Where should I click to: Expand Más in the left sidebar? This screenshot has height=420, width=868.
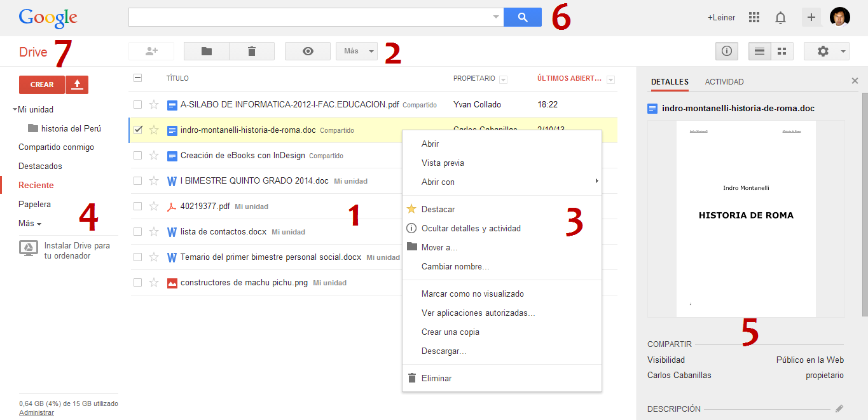tap(26, 223)
